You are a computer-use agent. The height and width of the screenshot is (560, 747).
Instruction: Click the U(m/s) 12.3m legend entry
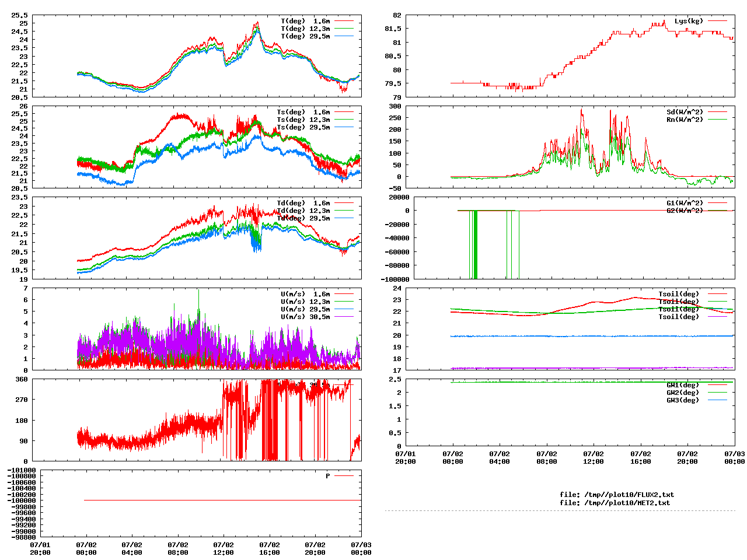click(317, 302)
